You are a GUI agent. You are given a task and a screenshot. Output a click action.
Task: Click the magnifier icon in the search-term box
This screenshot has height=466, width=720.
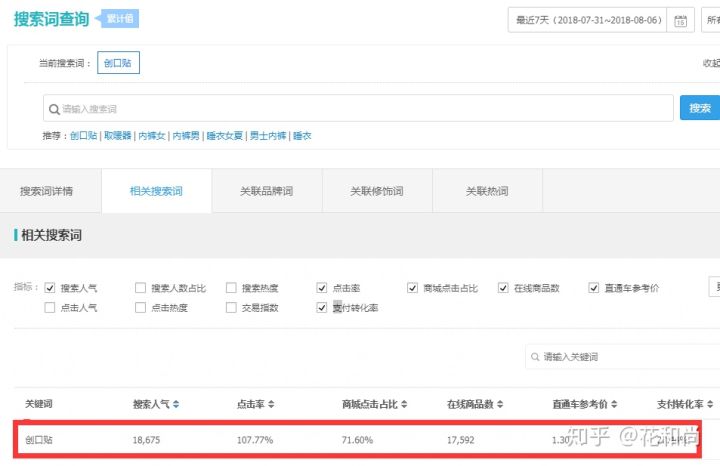[x=53, y=108]
